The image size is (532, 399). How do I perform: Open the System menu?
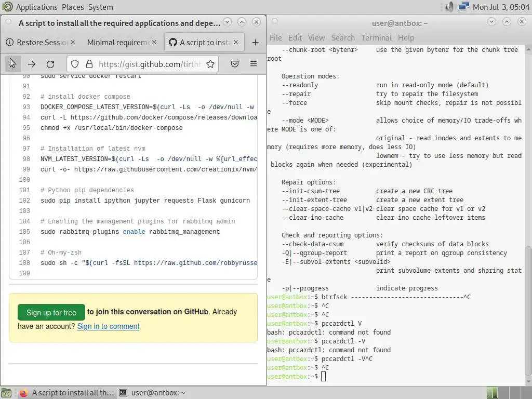tap(100, 7)
